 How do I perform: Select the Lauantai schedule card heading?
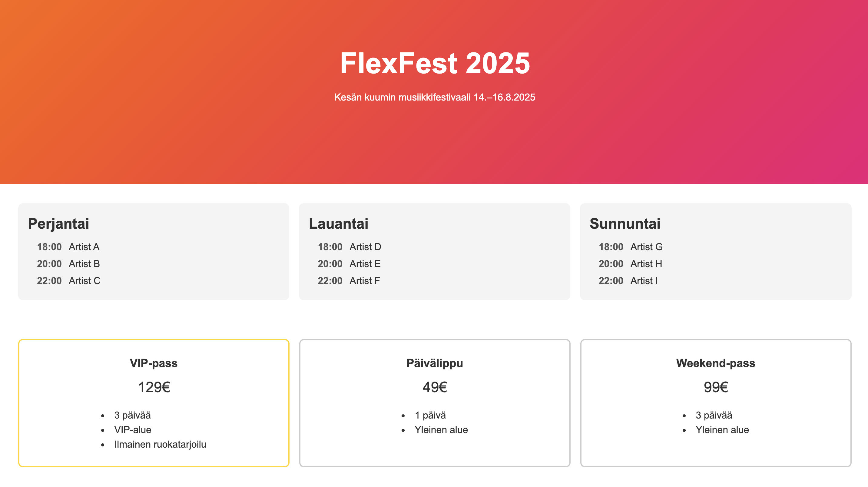pos(338,224)
